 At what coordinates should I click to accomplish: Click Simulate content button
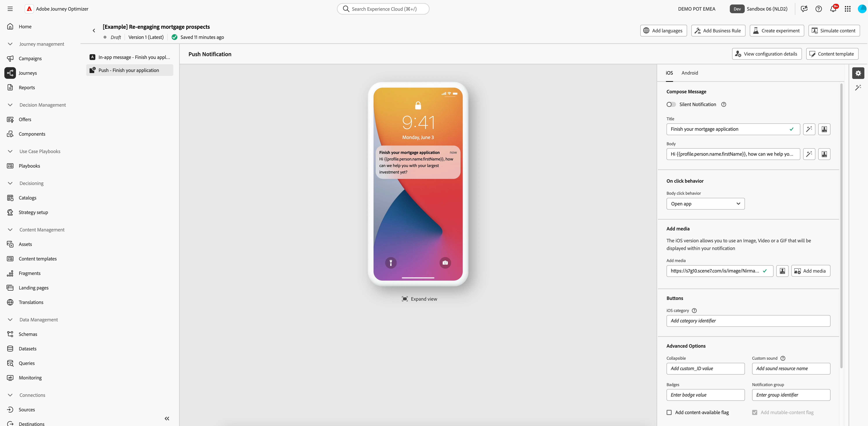coord(834,31)
